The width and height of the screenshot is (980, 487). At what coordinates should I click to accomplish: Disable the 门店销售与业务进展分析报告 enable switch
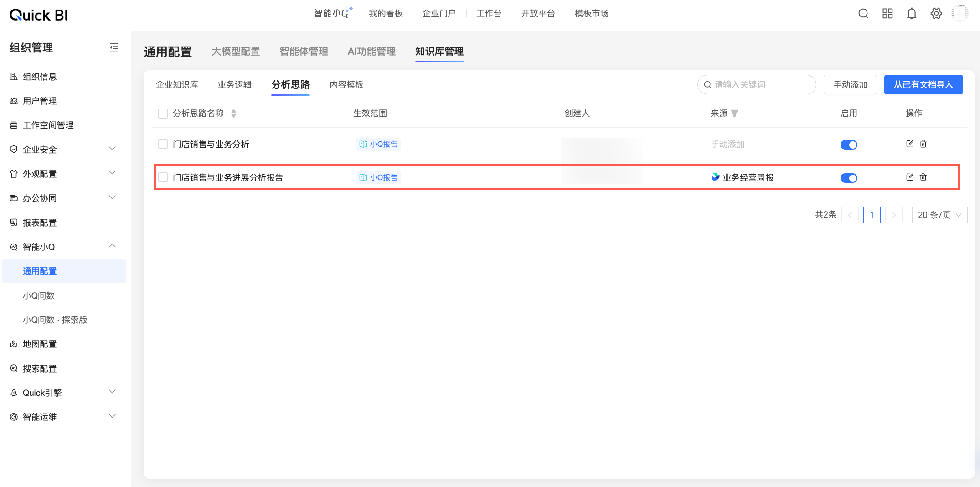point(849,178)
